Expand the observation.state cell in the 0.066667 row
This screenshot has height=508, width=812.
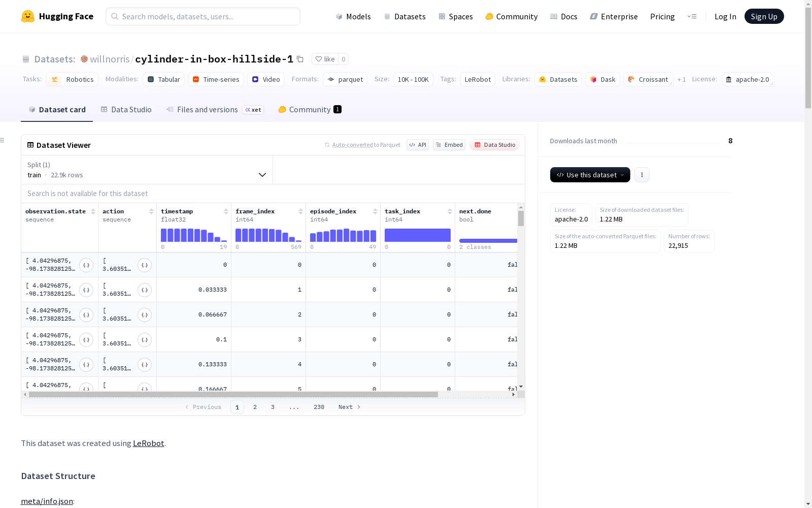tap(86, 315)
